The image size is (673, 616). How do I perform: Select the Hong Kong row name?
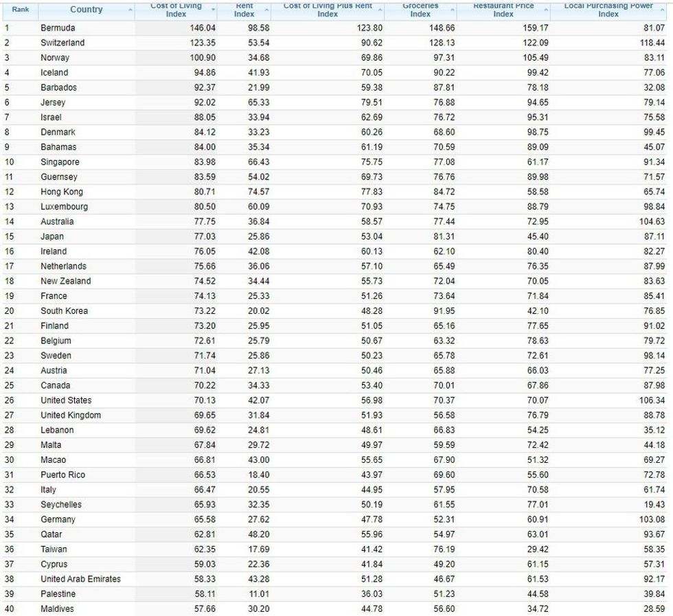[x=61, y=192]
